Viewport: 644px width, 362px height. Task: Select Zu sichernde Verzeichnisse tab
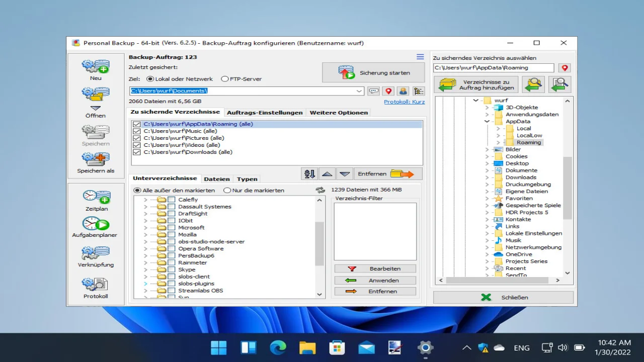[175, 112]
